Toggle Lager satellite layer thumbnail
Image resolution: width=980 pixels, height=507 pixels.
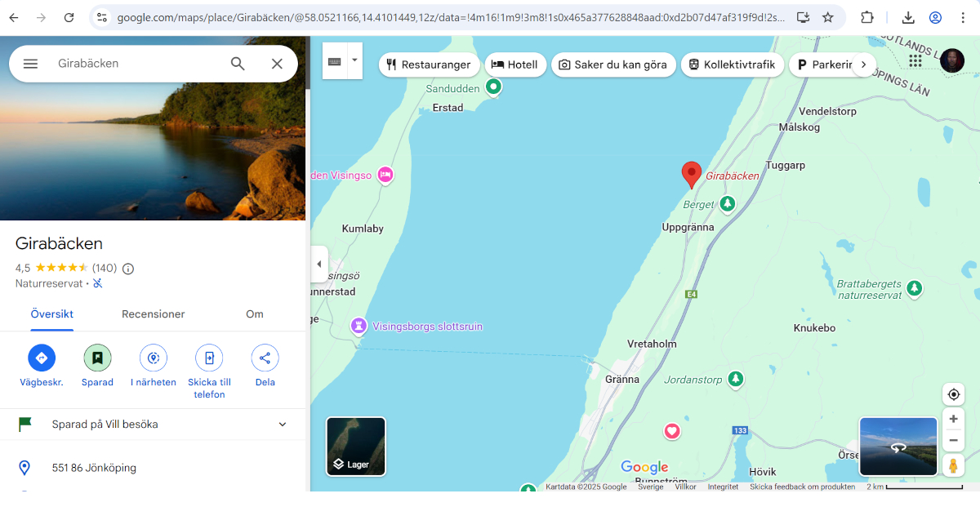[356, 446]
